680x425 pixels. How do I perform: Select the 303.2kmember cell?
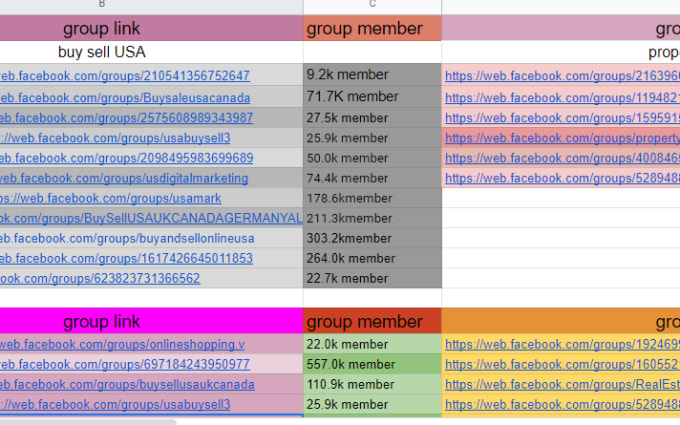point(372,238)
